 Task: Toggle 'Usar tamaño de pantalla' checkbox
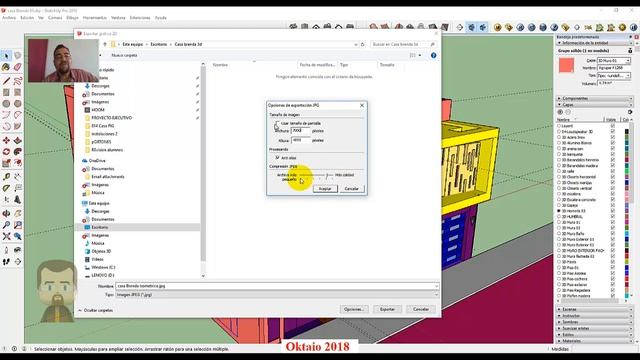pos(278,123)
